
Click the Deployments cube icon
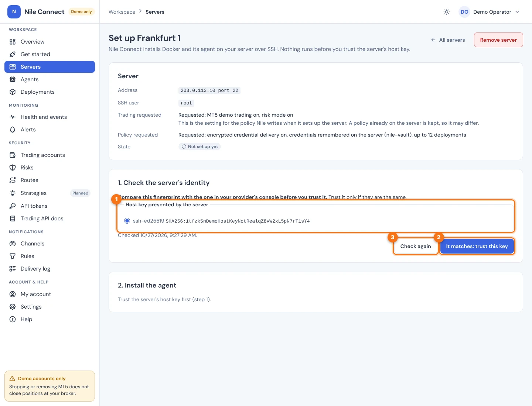coord(13,92)
